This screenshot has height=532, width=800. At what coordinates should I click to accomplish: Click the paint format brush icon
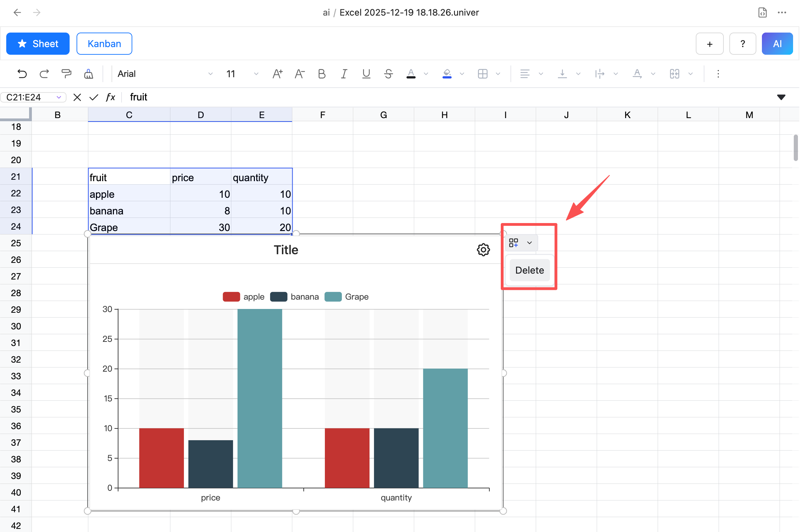pyautogui.click(x=66, y=74)
